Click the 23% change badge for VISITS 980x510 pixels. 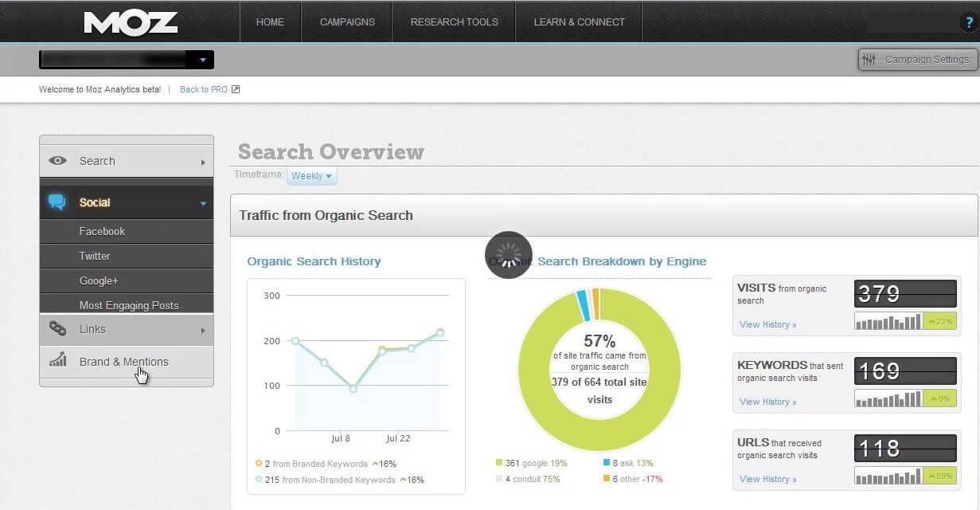939,322
